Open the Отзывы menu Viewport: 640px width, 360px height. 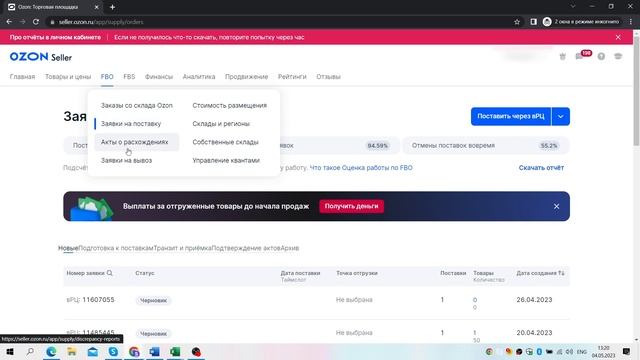[328, 77]
